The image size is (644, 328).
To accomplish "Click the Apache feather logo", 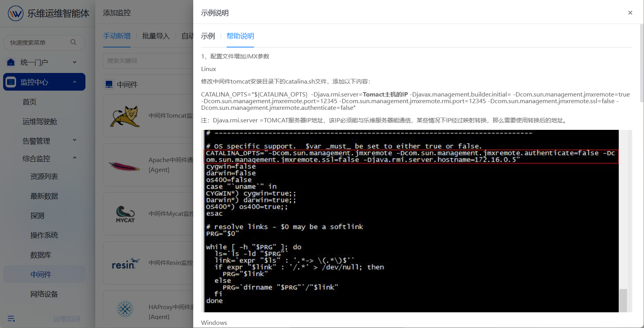I will point(124,166).
